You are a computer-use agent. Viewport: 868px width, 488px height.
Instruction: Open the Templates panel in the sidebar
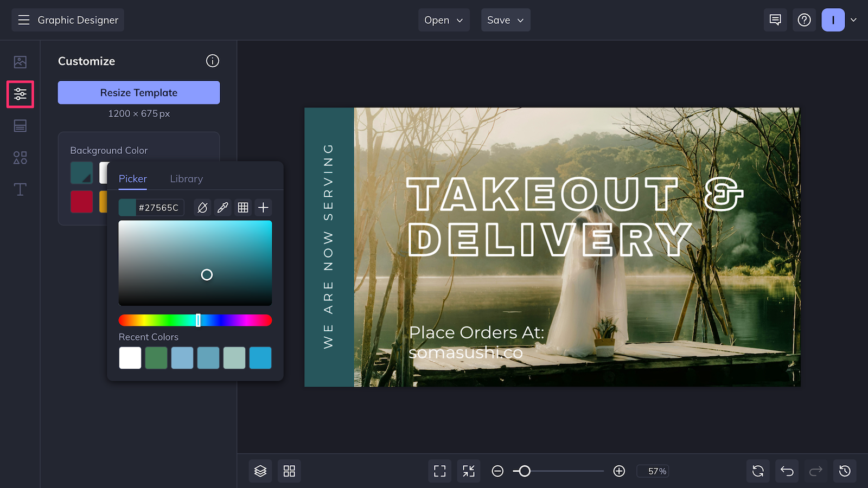pyautogui.click(x=20, y=126)
